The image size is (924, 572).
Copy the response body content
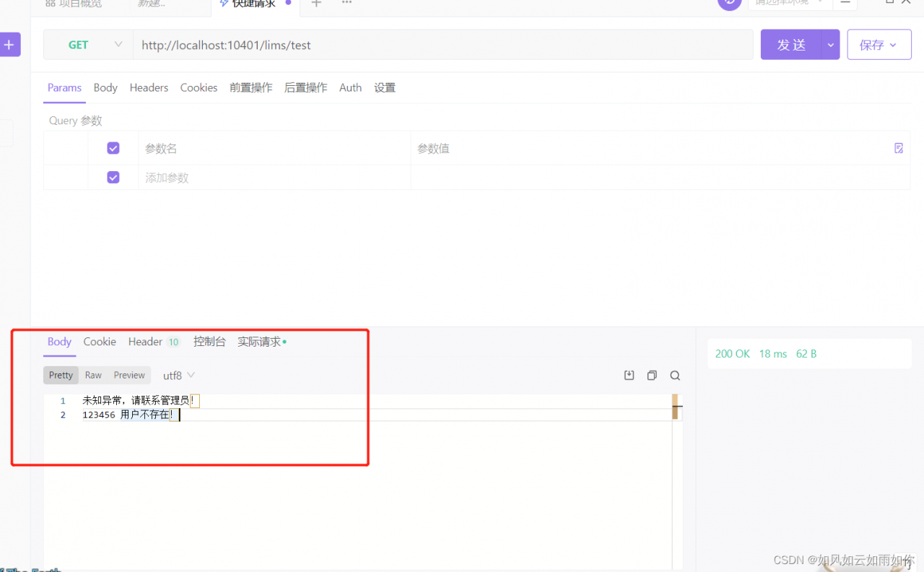652,375
